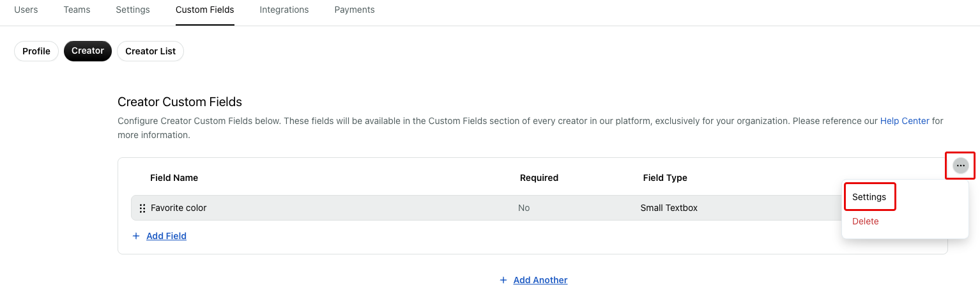
Task: Click the drag handle beside Favorite color
Action: tap(142, 208)
